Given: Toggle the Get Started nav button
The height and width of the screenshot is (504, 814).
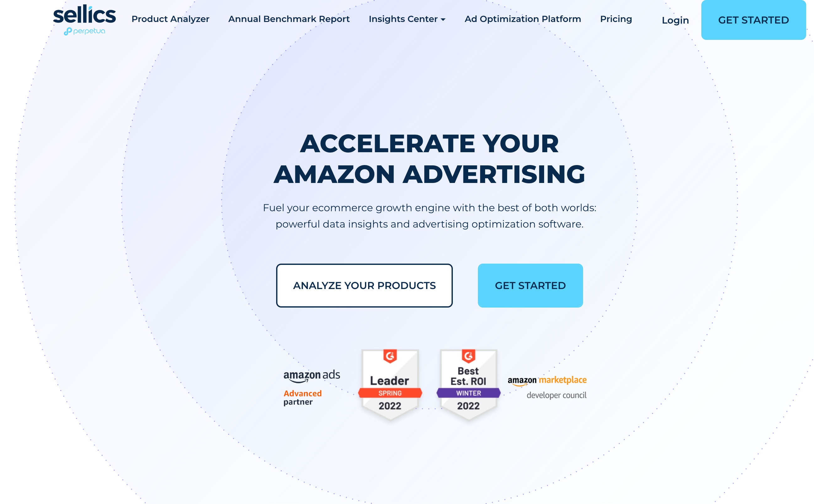Looking at the screenshot, I should (x=753, y=20).
